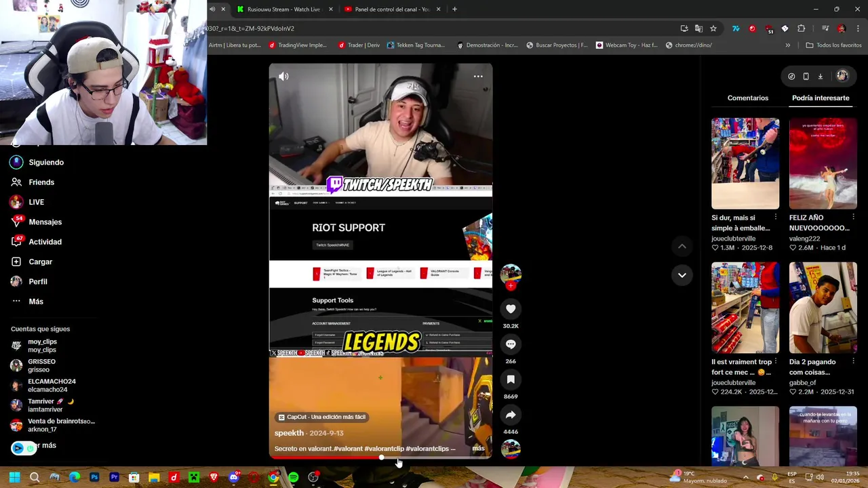Switch to the Comentarios tab
868x488 pixels.
pyautogui.click(x=748, y=98)
